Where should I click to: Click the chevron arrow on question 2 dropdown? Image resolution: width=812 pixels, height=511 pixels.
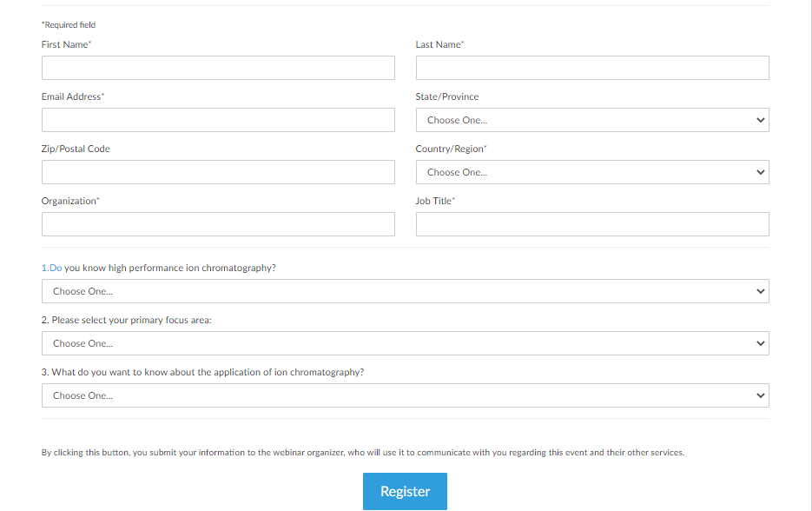[761, 343]
